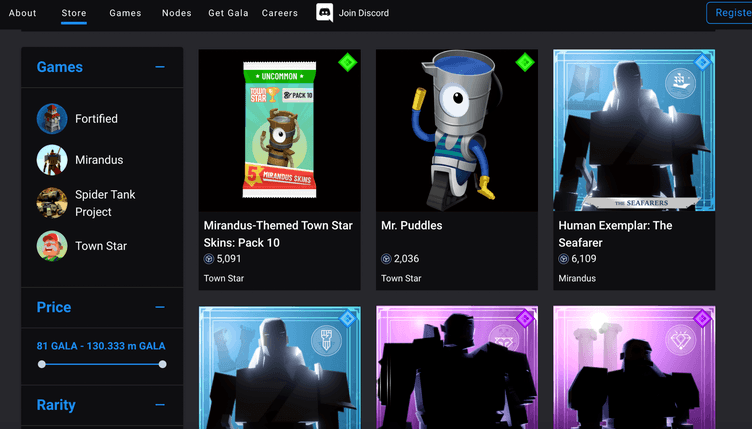Click the fist emblem on blue exemplar card
The image size is (752, 429).
(326, 341)
